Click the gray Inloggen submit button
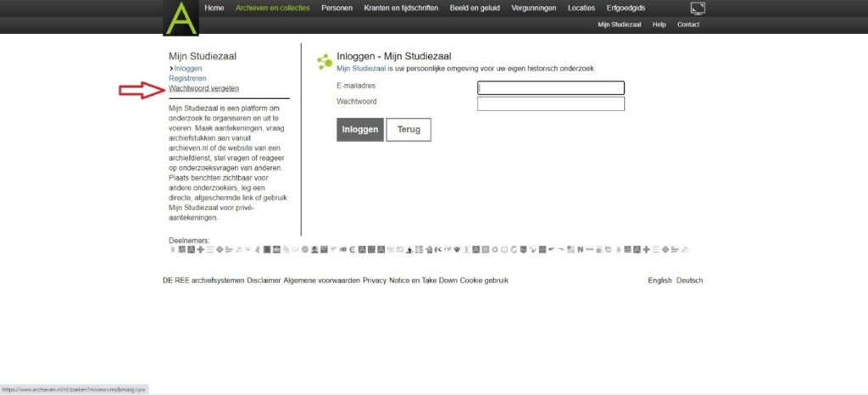Image resolution: width=868 pixels, height=395 pixels. [x=359, y=130]
